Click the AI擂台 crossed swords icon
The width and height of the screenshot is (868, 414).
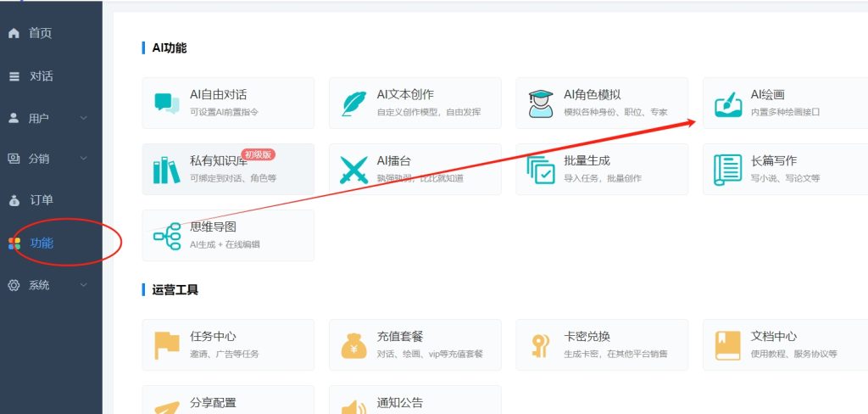[353, 170]
